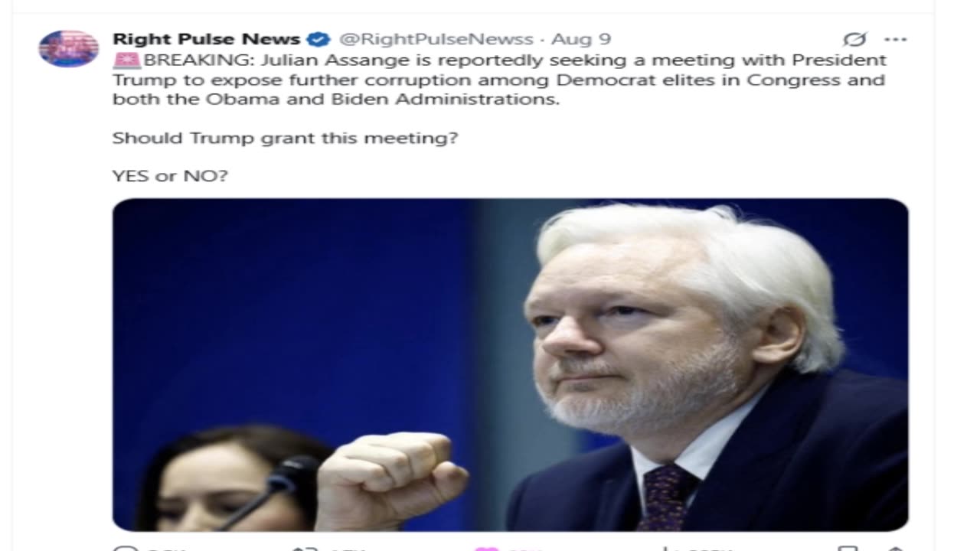Open the @RightPulseNewss handle link
Image resolution: width=980 pixels, height=551 pixels.
[436, 39]
